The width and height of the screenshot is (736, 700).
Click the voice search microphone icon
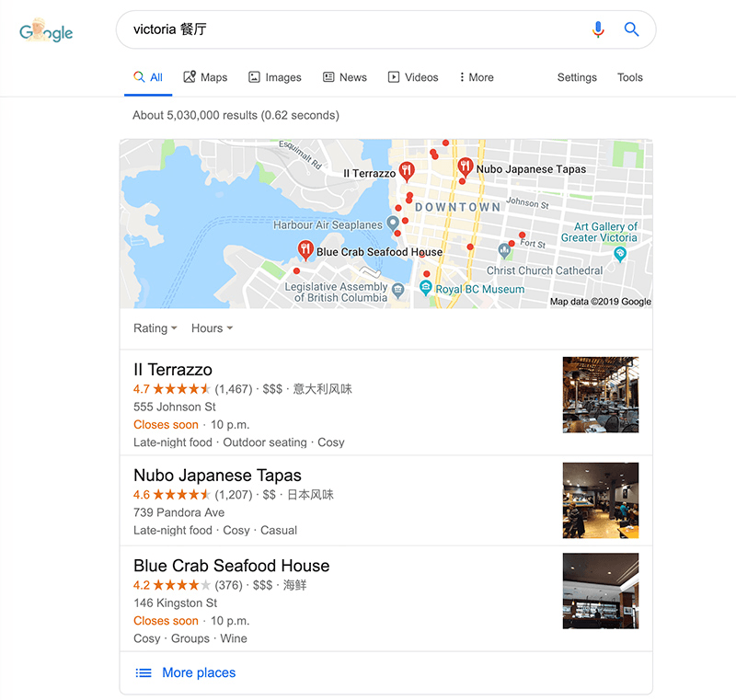[597, 29]
